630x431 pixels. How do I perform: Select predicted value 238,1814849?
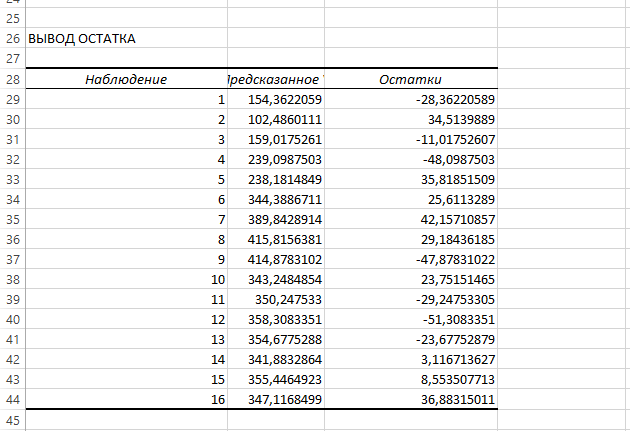point(276,179)
